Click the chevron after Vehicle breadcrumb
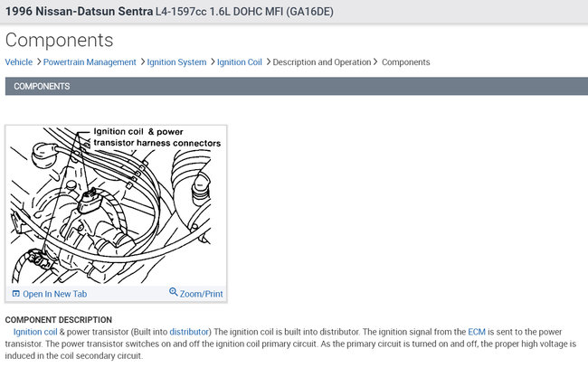The height and width of the screenshot is (377, 588). (x=39, y=61)
